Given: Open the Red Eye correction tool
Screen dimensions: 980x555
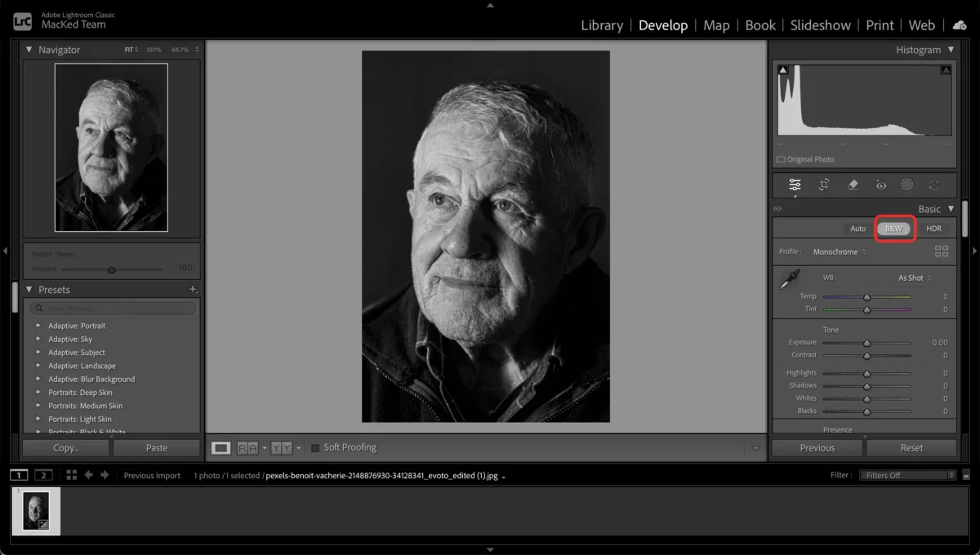Looking at the screenshot, I should pos(880,184).
